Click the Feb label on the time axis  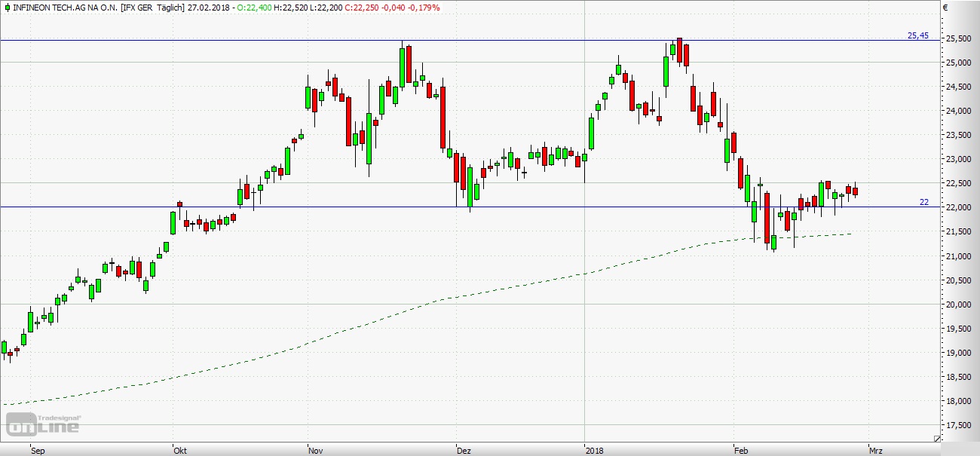pos(740,451)
